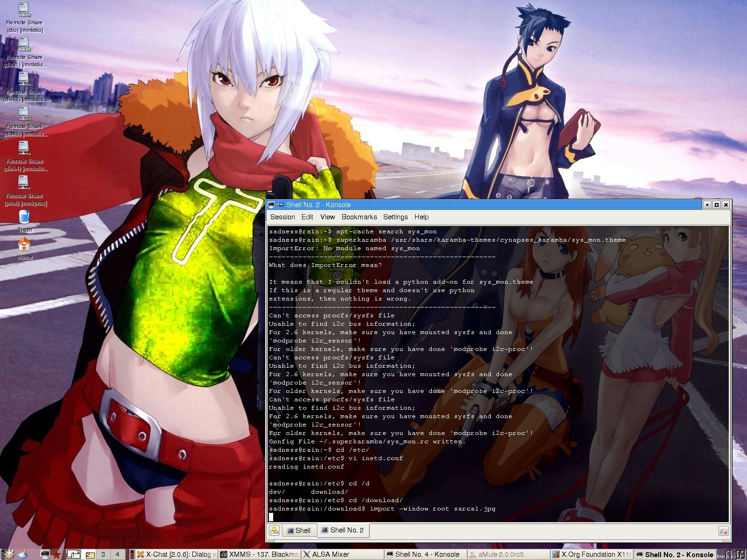The image size is (747, 560).
Task: Click the Konsole window menu icon in title bar
Action: (271, 205)
